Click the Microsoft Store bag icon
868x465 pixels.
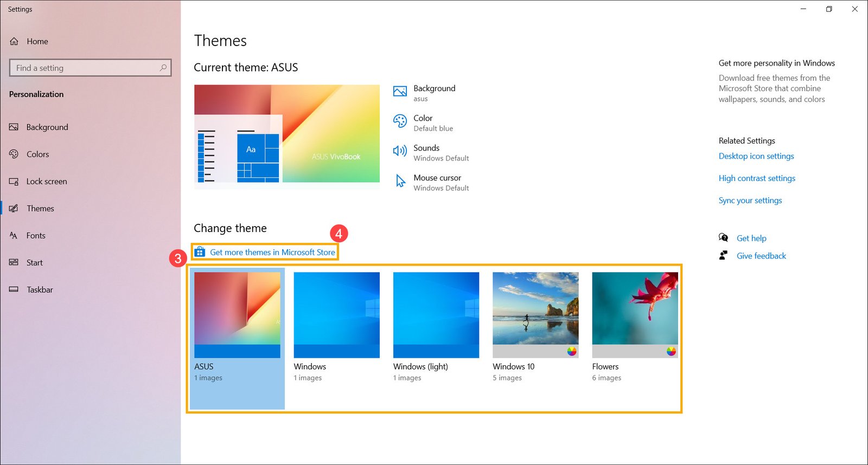coord(200,252)
